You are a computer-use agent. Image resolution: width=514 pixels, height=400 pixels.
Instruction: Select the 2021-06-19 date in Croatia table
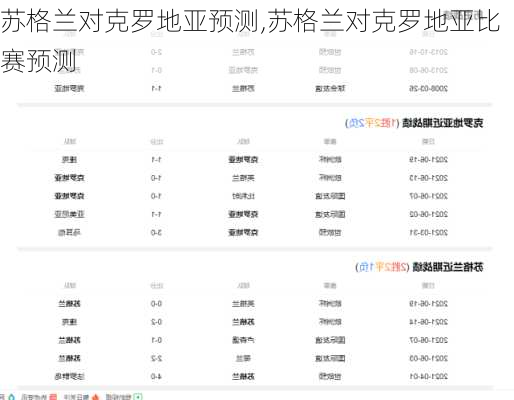point(428,160)
